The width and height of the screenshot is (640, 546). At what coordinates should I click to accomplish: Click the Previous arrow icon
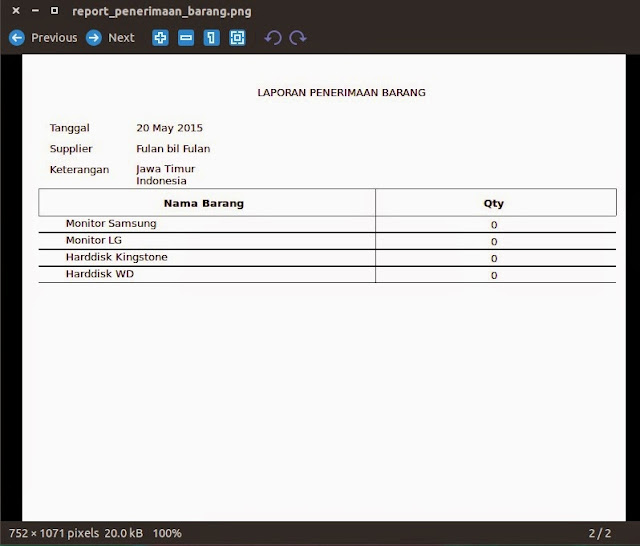click(17, 38)
